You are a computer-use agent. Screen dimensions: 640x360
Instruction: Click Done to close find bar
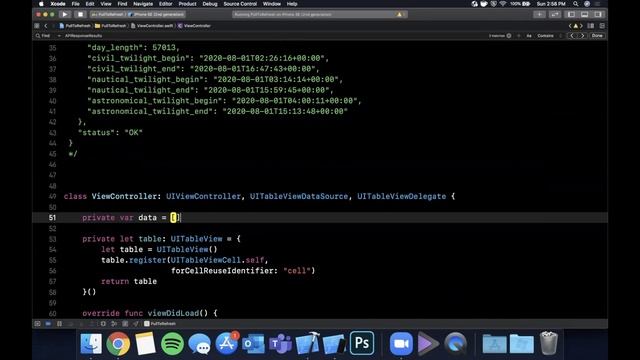pyautogui.click(x=597, y=36)
